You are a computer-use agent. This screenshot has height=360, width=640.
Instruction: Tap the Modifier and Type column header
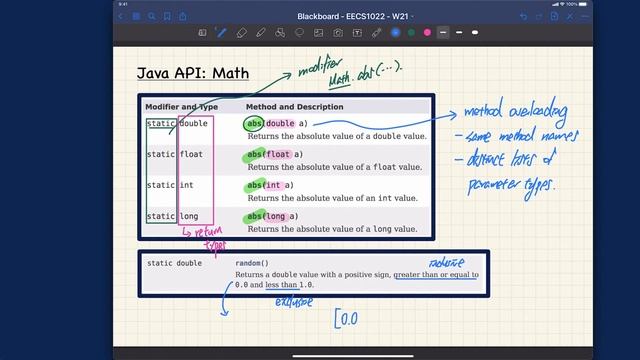(182, 107)
